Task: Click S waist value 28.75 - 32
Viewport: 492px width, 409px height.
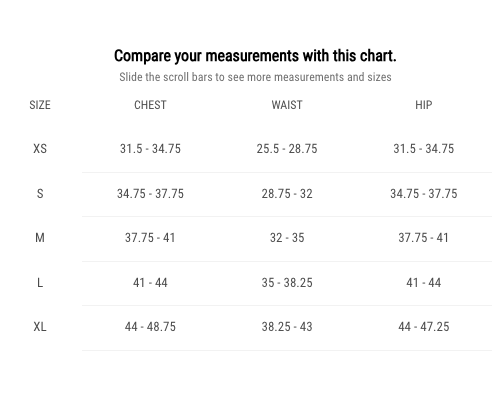Action: point(287,194)
